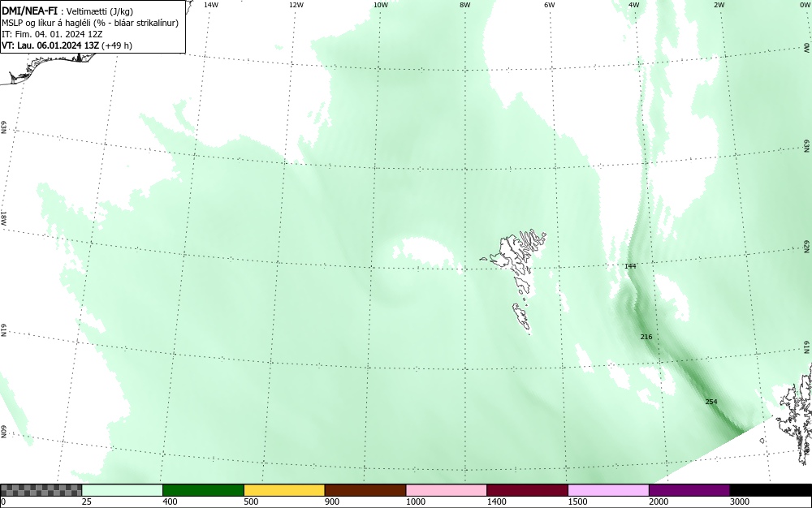Click the Iceland coastline outline at top left
812x508 pixels.
[x=50, y=67]
